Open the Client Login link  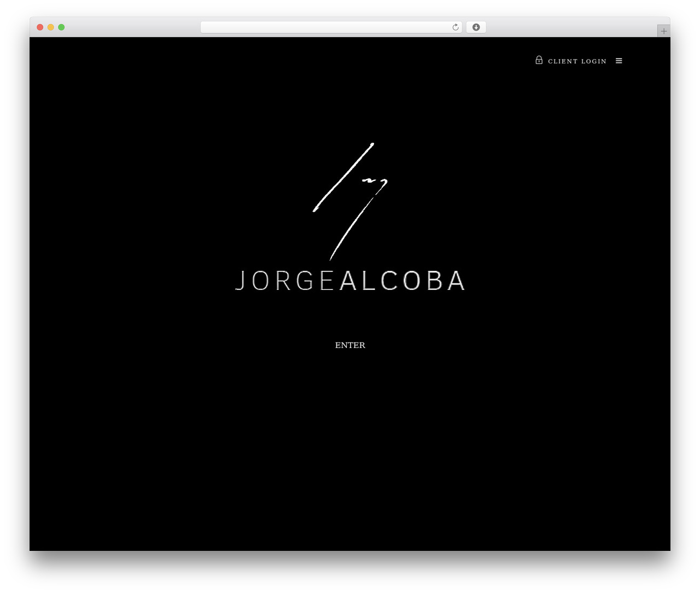pyautogui.click(x=577, y=61)
